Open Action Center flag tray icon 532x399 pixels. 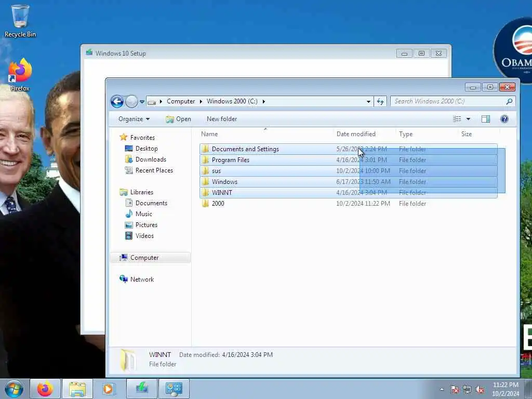click(455, 390)
